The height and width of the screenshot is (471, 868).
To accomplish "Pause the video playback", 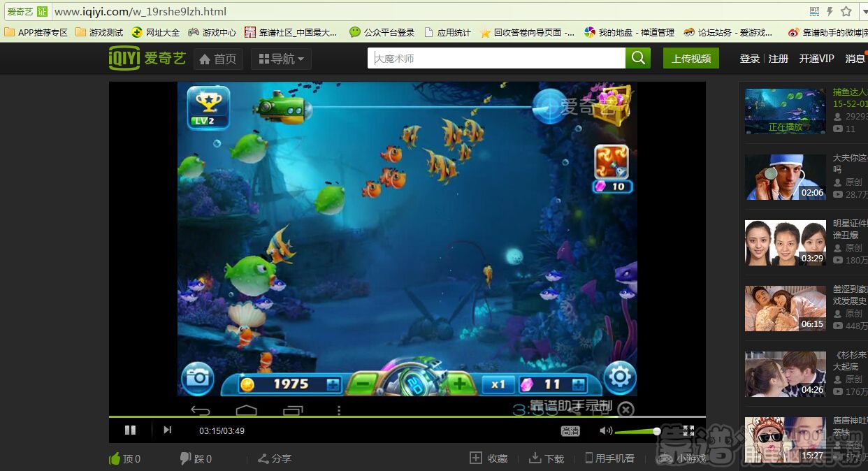I will [130, 430].
